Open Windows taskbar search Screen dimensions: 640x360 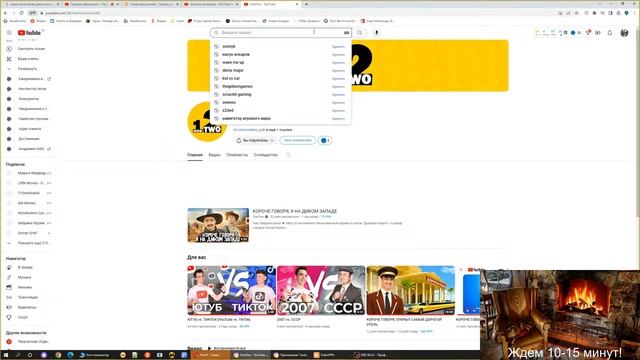(x=18, y=355)
